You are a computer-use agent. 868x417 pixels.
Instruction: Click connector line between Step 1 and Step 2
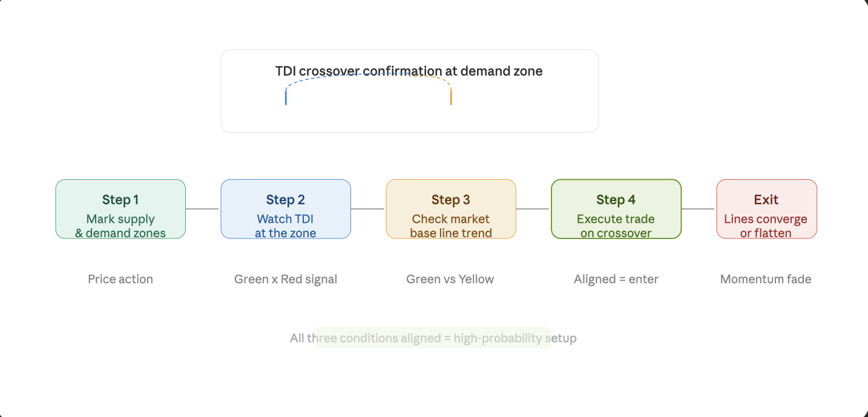202,209
